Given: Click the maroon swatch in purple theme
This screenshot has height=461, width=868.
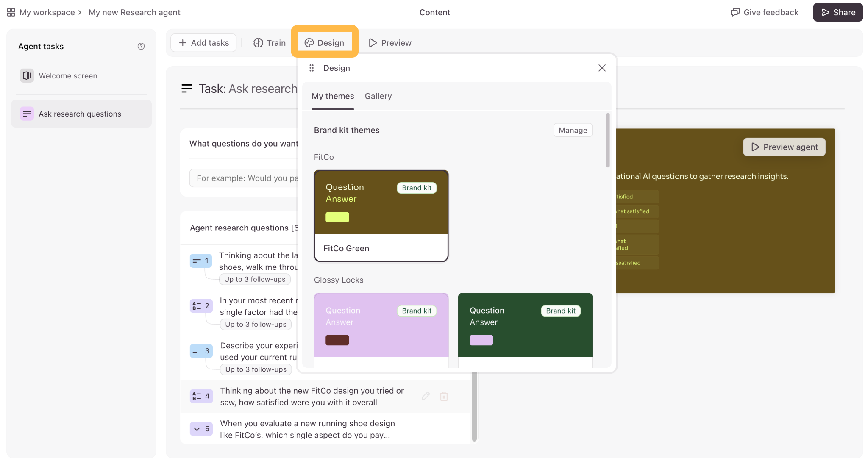Looking at the screenshot, I should click(337, 340).
